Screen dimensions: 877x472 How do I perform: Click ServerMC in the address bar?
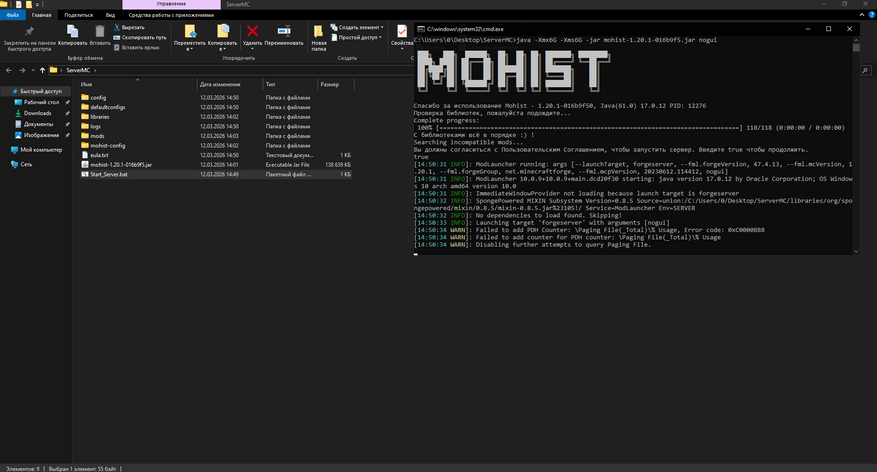pyautogui.click(x=78, y=70)
